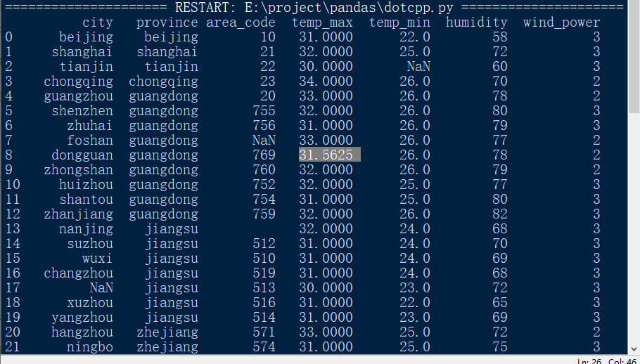640x364 pixels.
Task: Click the RESTART dotcpp.py path line
Action: 314,7
